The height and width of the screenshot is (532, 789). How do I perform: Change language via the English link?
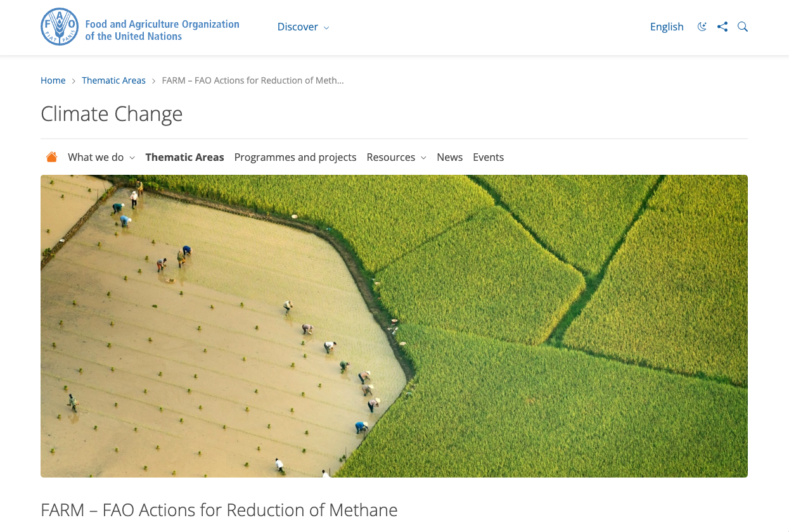coord(667,27)
